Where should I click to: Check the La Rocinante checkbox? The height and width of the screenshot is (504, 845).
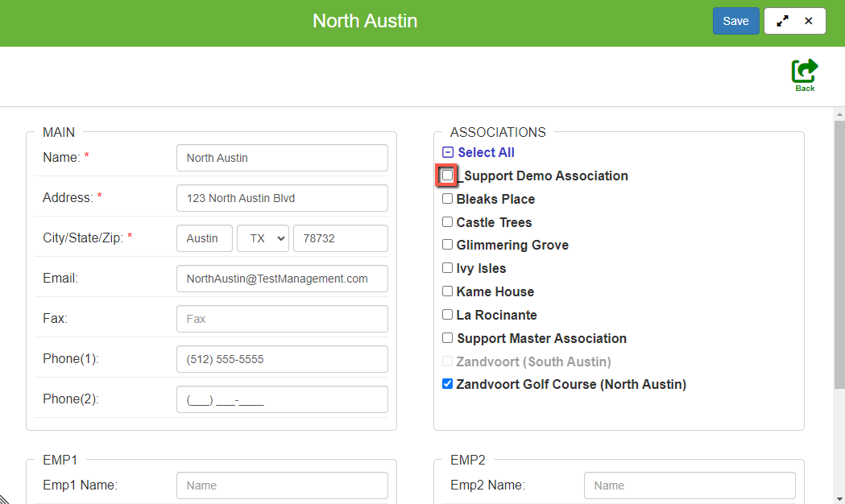[447, 315]
